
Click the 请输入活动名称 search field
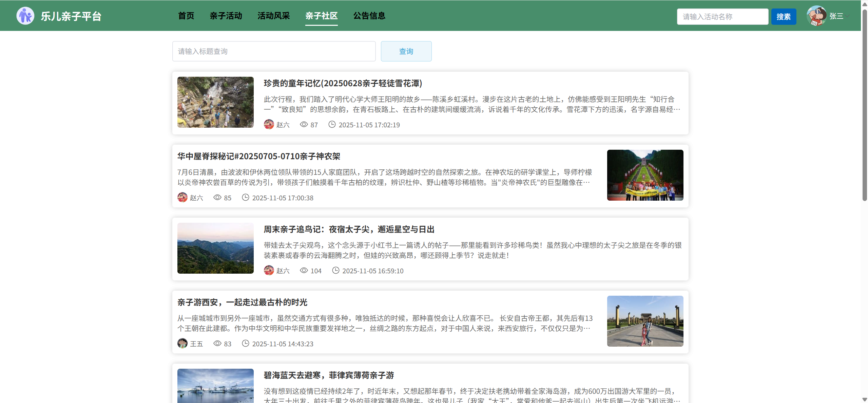(x=722, y=17)
